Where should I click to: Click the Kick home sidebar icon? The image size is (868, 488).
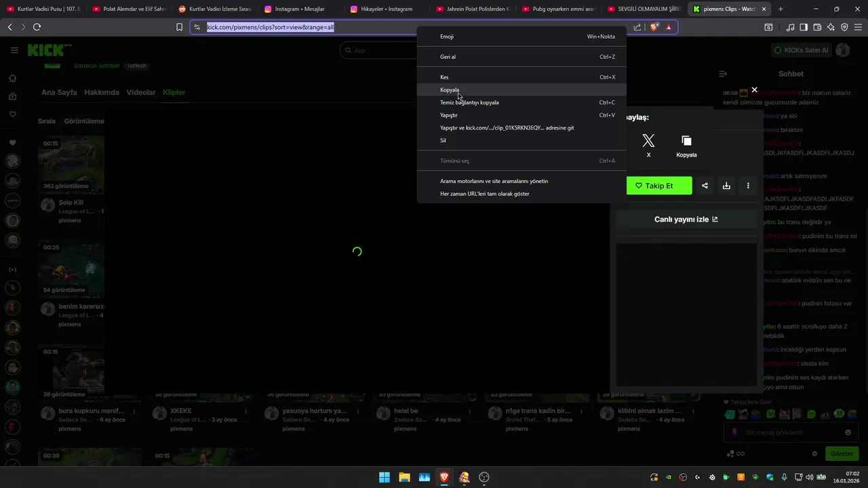(12, 78)
